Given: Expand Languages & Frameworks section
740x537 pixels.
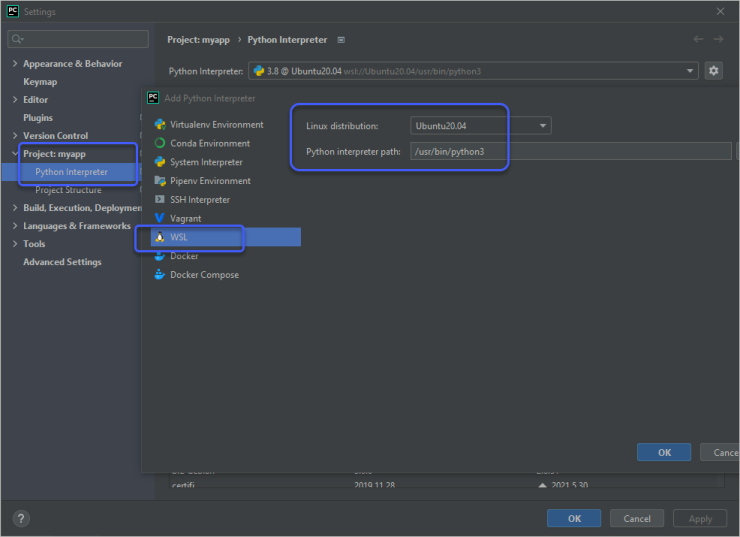Looking at the screenshot, I should click(15, 226).
